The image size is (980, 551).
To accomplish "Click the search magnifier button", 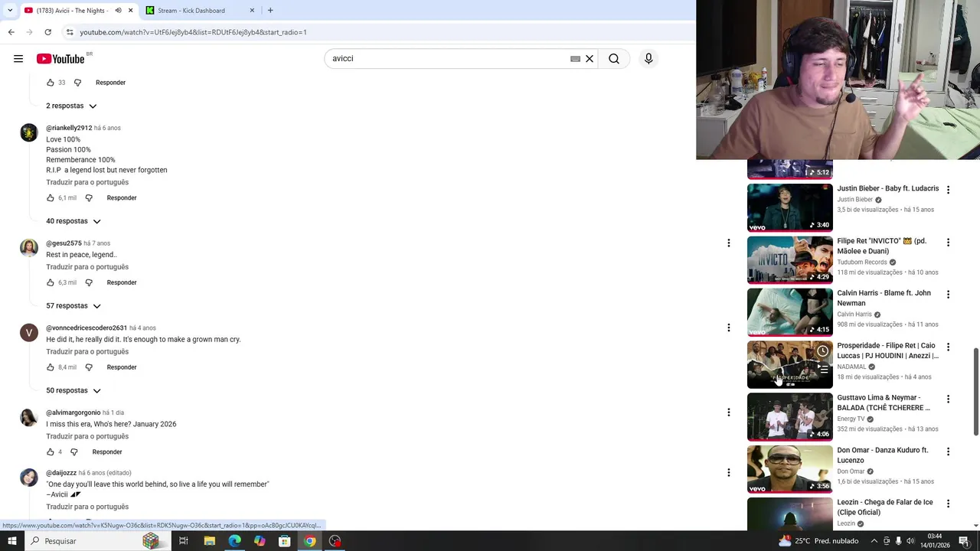I will [x=614, y=59].
